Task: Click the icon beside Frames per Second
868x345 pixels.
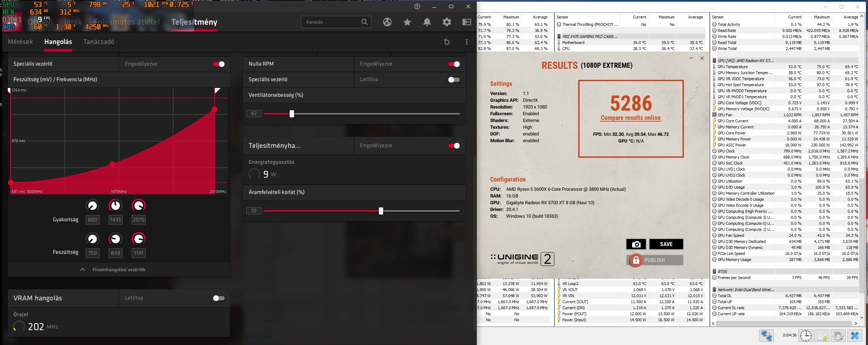Action: pyautogui.click(x=714, y=278)
